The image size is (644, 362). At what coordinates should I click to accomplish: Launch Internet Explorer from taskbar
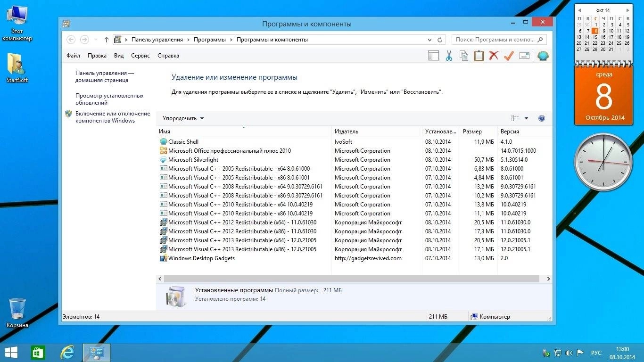click(68, 353)
